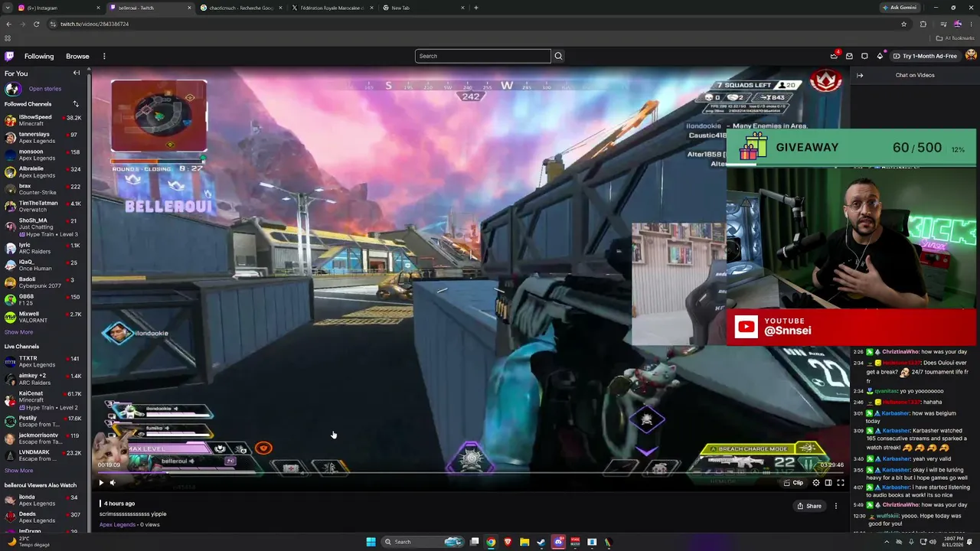Open the Twitch notifications inbox icon
Viewport: 980px width, 551px height.
(x=849, y=56)
